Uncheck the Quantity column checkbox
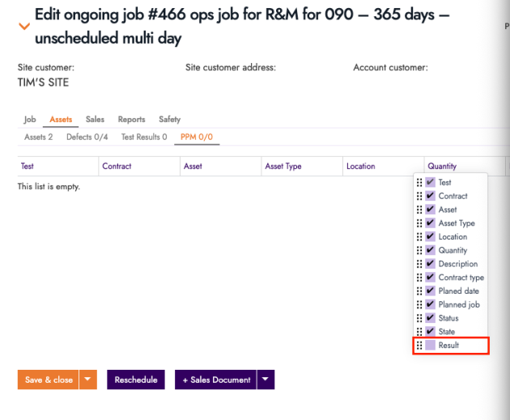510x420 pixels. pos(431,251)
